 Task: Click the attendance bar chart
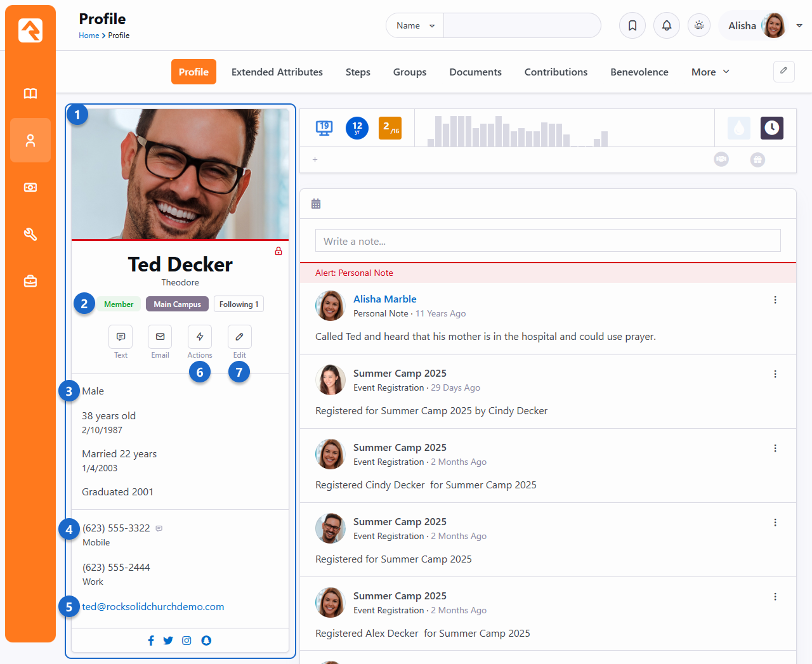click(x=518, y=131)
